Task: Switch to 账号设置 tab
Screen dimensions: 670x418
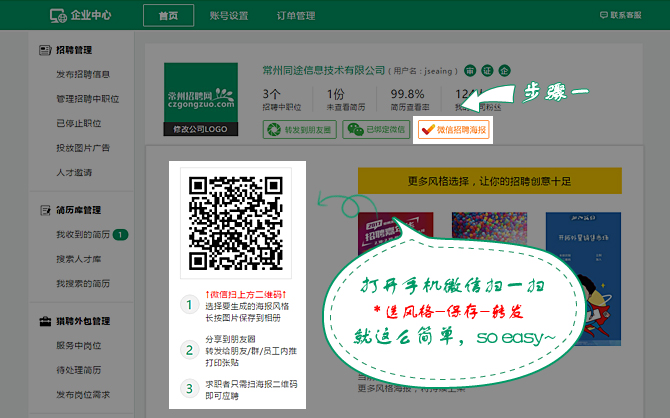Action: click(x=229, y=16)
